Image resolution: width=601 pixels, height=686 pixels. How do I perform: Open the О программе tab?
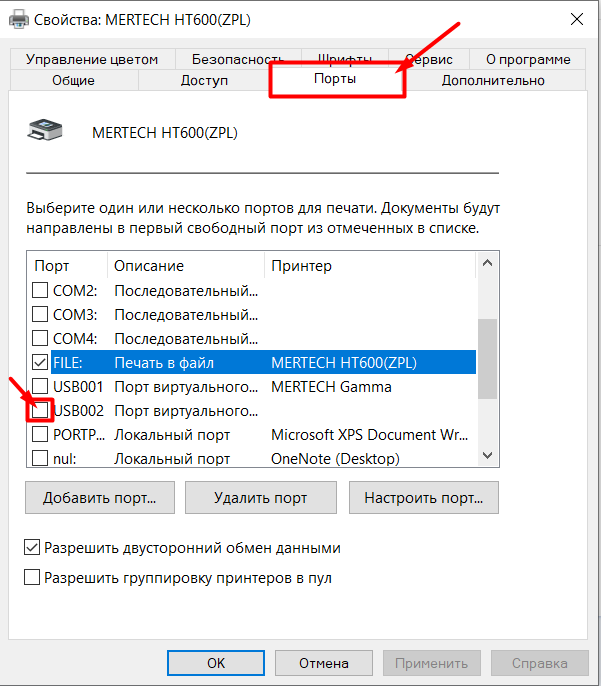528,59
